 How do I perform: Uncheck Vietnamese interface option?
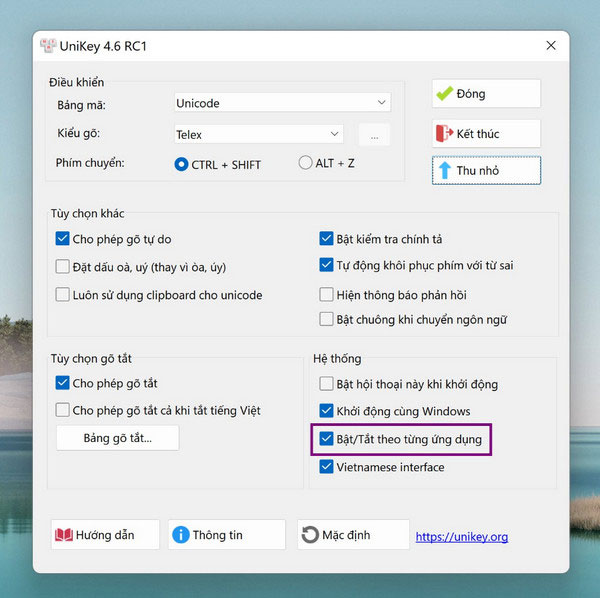click(x=326, y=467)
